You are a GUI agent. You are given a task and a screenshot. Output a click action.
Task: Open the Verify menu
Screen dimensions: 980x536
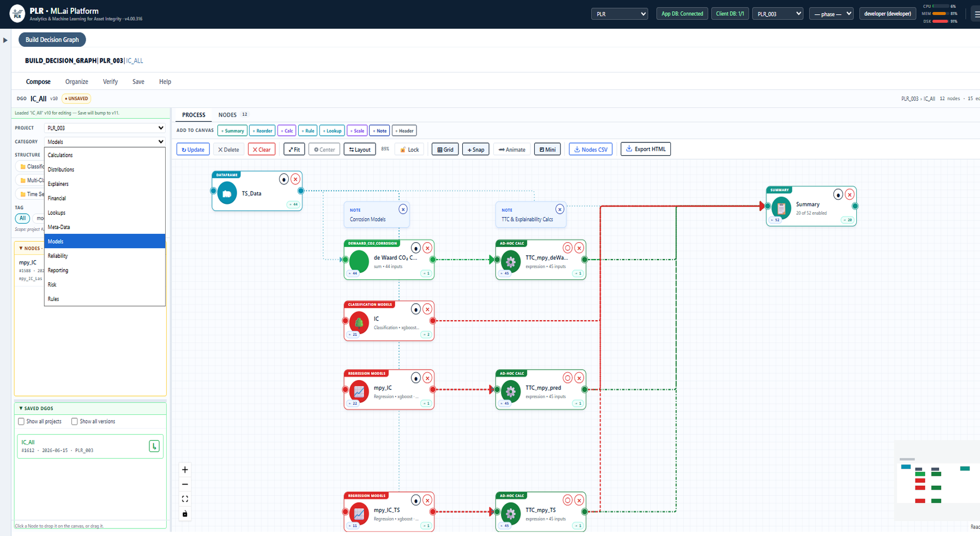pos(110,82)
